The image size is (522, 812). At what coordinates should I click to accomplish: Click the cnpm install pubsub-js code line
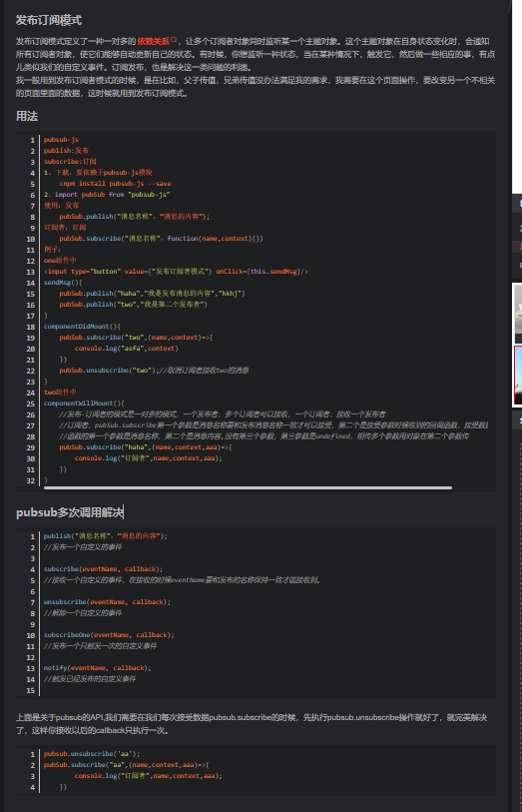[x=115, y=184]
